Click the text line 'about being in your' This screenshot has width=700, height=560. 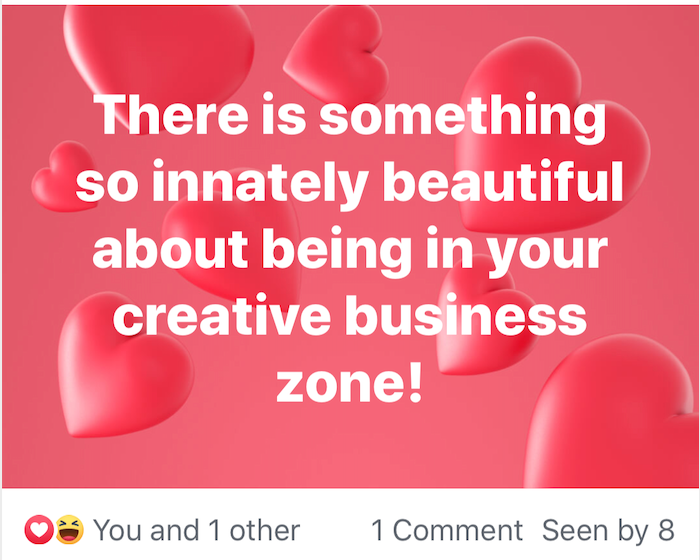350,249
